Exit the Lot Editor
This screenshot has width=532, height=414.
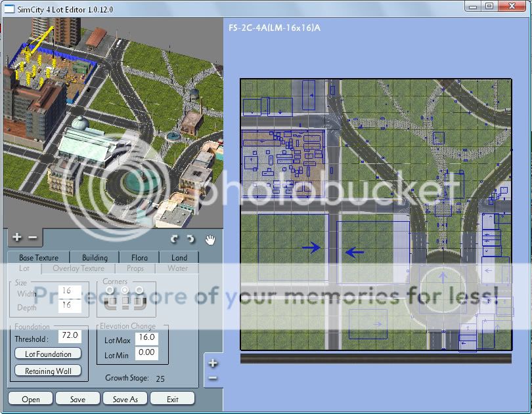tap(172, 399)
